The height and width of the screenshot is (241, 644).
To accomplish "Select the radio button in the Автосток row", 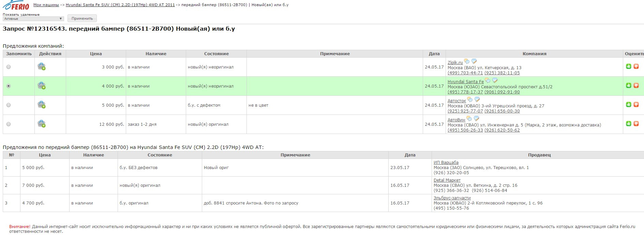I will (x=9, y=105).
